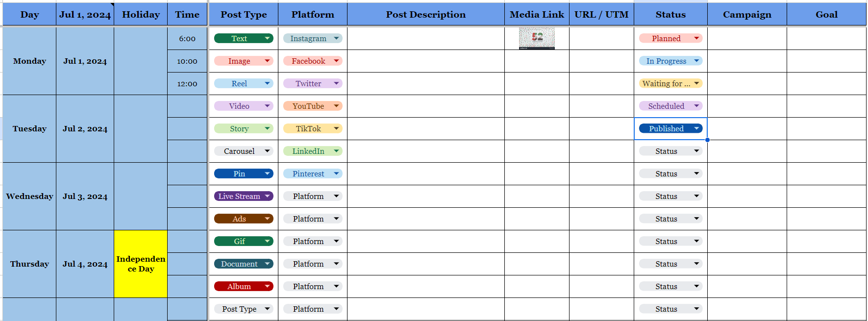Open the Instagram platform dropdown
The image size is (868, 321).
pyautogui.click(x=312, y=38)
